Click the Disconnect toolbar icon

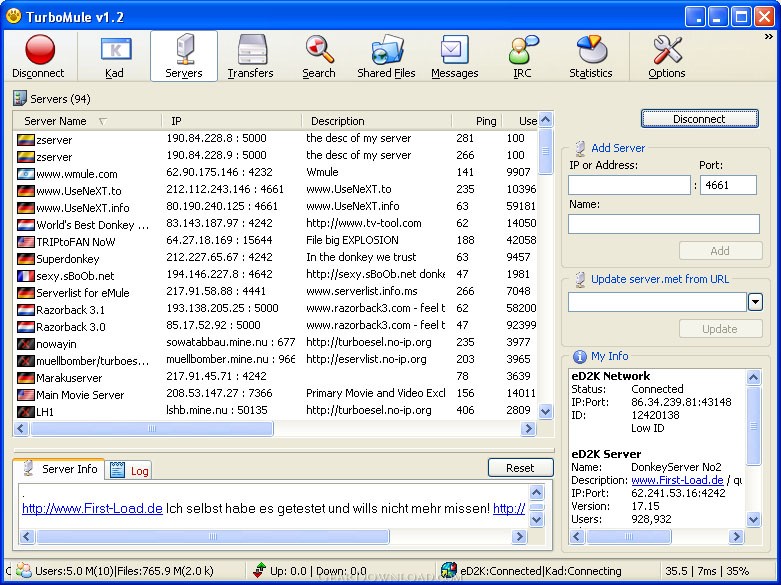[x=38, y=56]
